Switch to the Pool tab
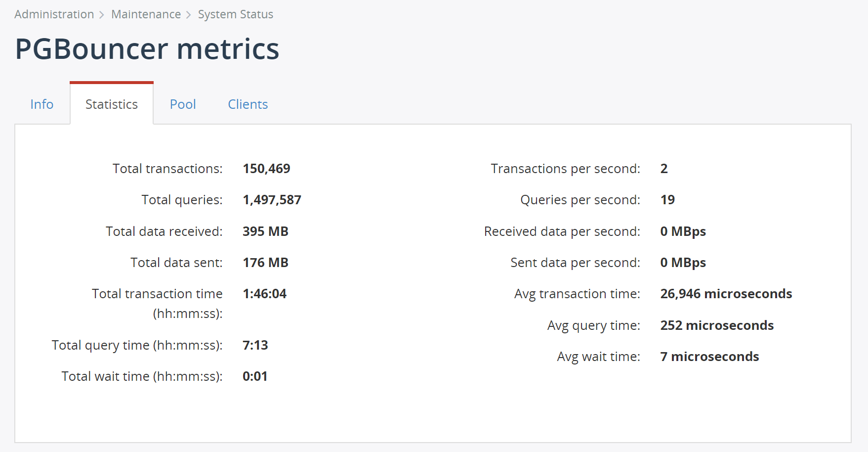 [x=183, y=104]
